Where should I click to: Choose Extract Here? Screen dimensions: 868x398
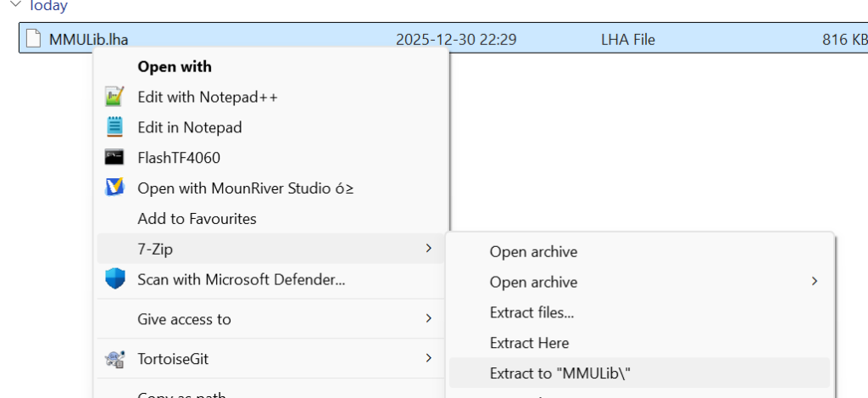(x=529, y=343)
